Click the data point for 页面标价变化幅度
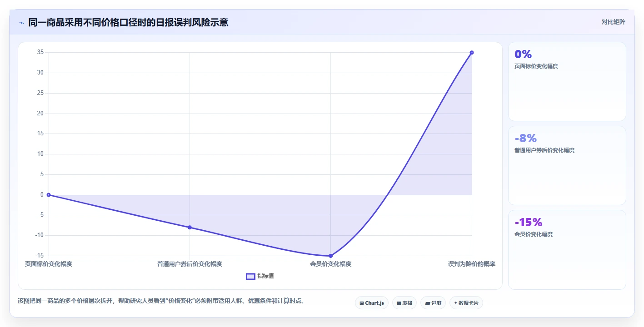Screen dimensions: 644x327 (49, 195)
